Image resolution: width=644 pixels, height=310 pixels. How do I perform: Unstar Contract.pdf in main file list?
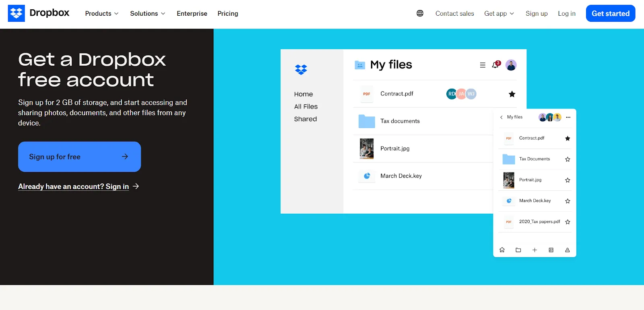512,94
